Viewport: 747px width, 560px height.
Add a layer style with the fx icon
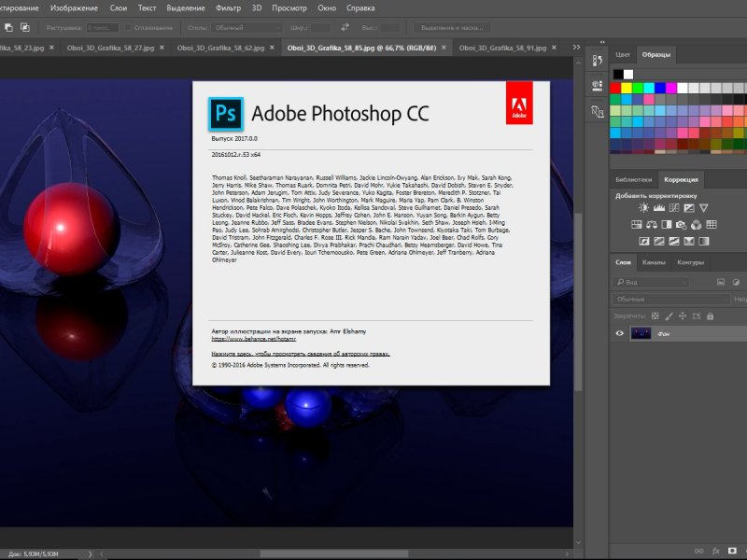(x=715, y=551)
